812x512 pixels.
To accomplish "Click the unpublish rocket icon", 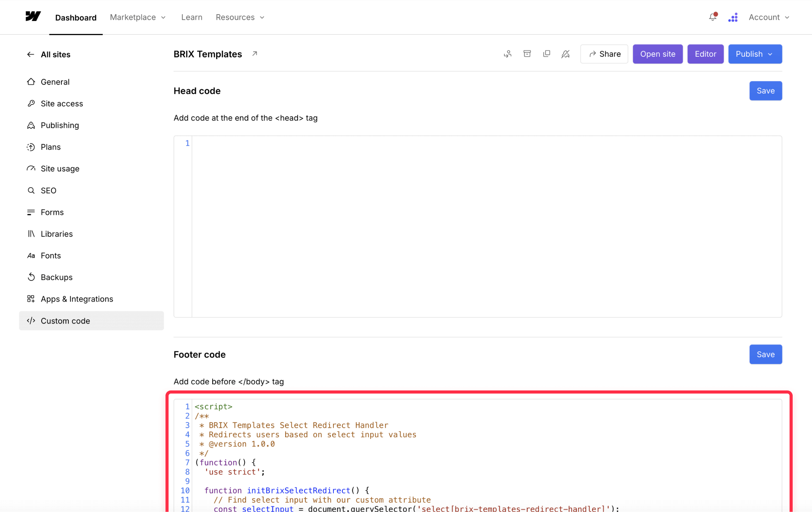I will click(566, 54).
